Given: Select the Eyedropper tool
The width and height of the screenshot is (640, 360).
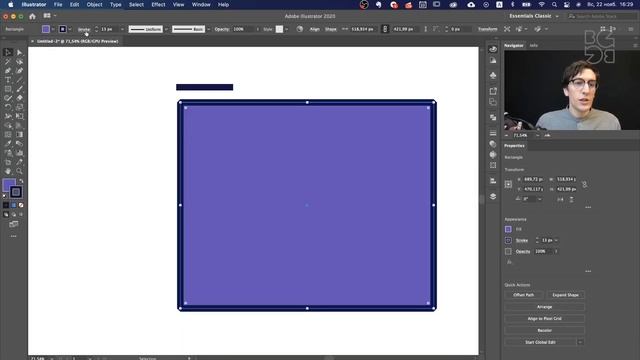Looking at the screenshot, I should click(x=8, y=143).
